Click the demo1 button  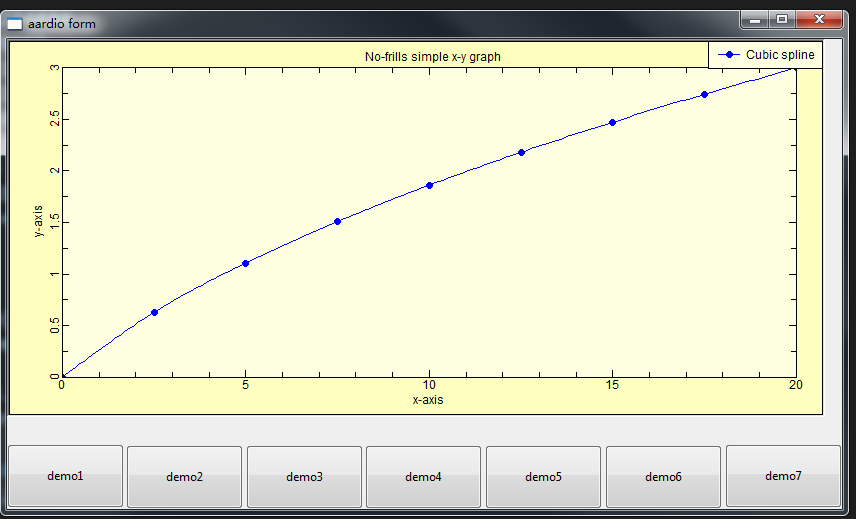(66, 476)
